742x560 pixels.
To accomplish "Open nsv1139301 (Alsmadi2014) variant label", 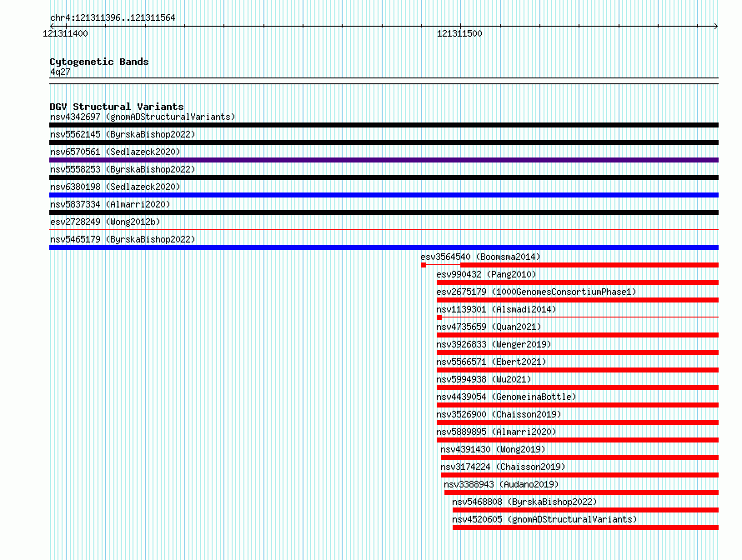I will point(496,309).
